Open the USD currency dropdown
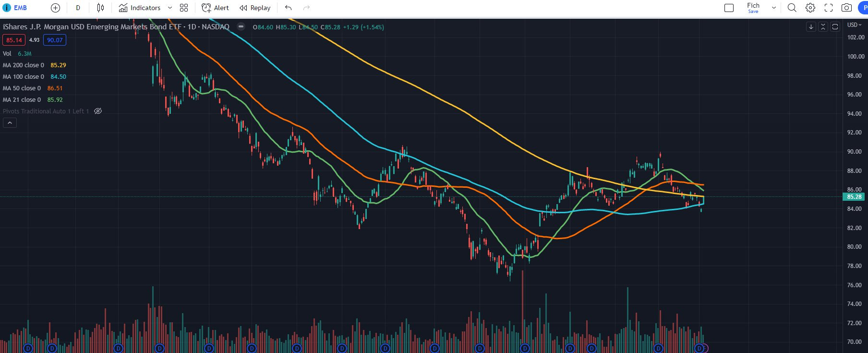 tap(854, 25)
